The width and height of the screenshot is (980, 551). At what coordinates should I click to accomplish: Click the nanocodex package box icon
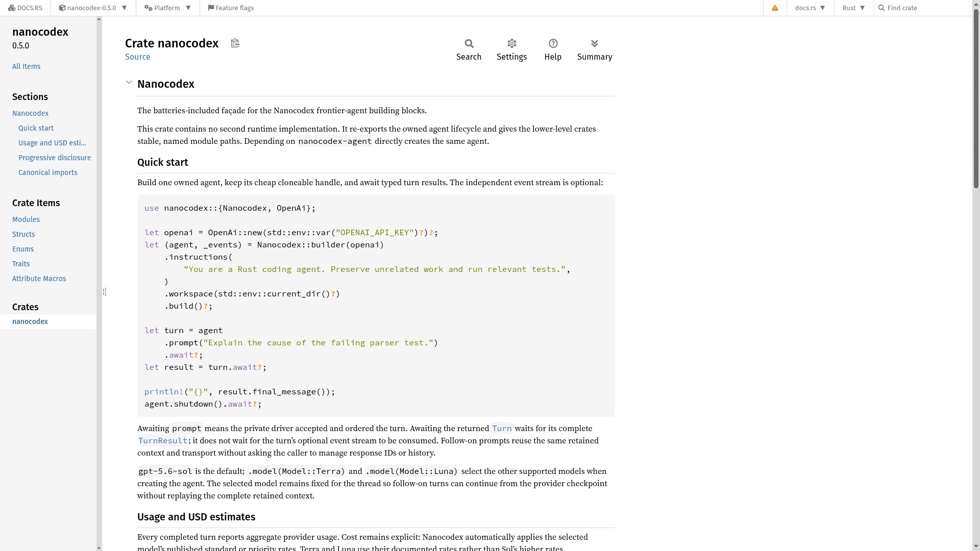(62, 8)
